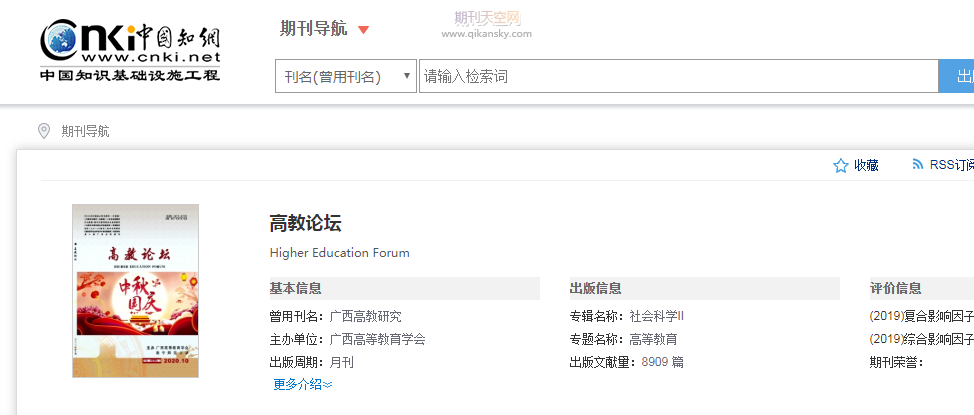Focus the 请输入检索词 search box
The image size is (974, 415).
pos(677,77)
